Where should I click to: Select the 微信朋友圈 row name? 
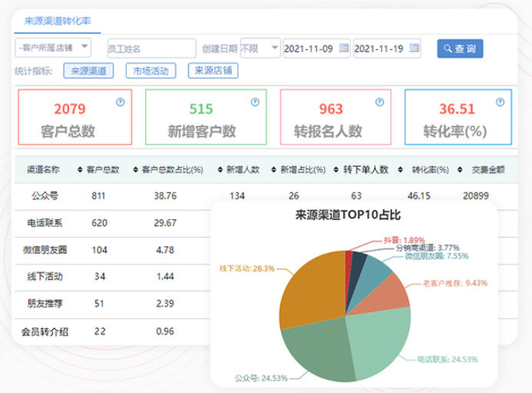pos(45,250)
